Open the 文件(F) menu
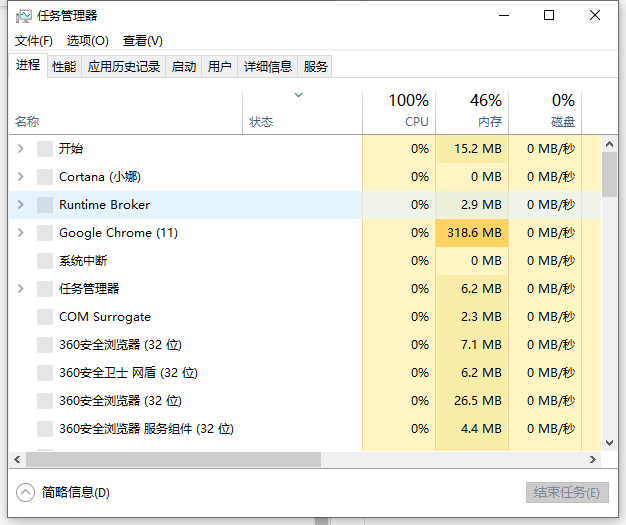The width and height of the screenshot is (626, 525). click(34, 41)
